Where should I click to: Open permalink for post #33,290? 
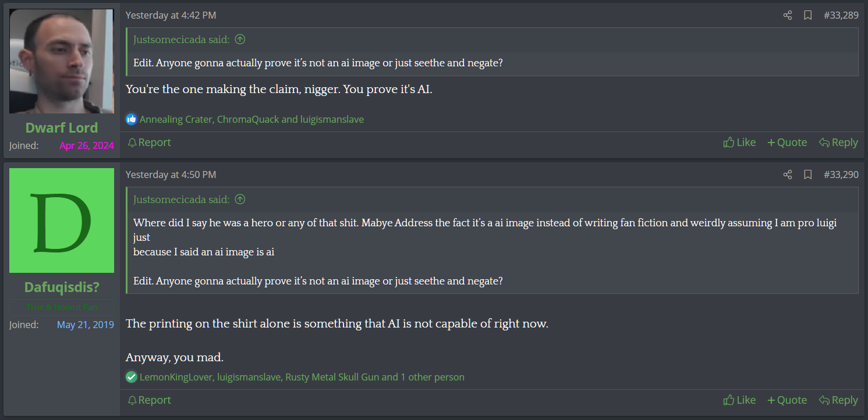pos(841,175)
